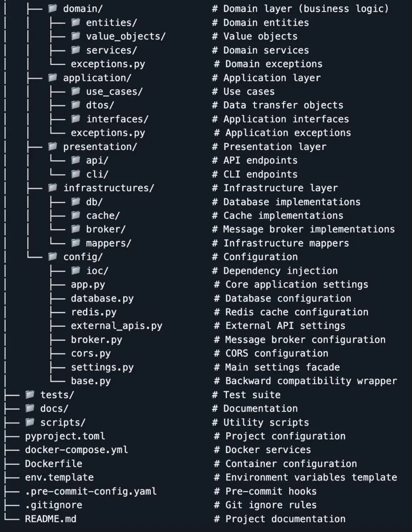The width and height of the screenshot is (412, 532).
Task: Click the folder icon next to domain/
Action: [x=53, y=8]
